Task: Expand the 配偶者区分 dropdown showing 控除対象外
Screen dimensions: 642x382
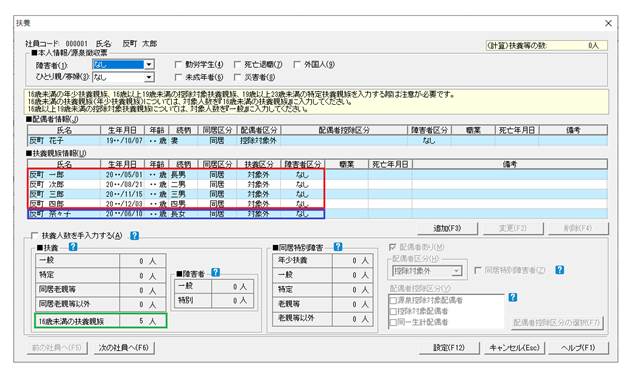Action: pyautogui.click(x=457, y=271)
